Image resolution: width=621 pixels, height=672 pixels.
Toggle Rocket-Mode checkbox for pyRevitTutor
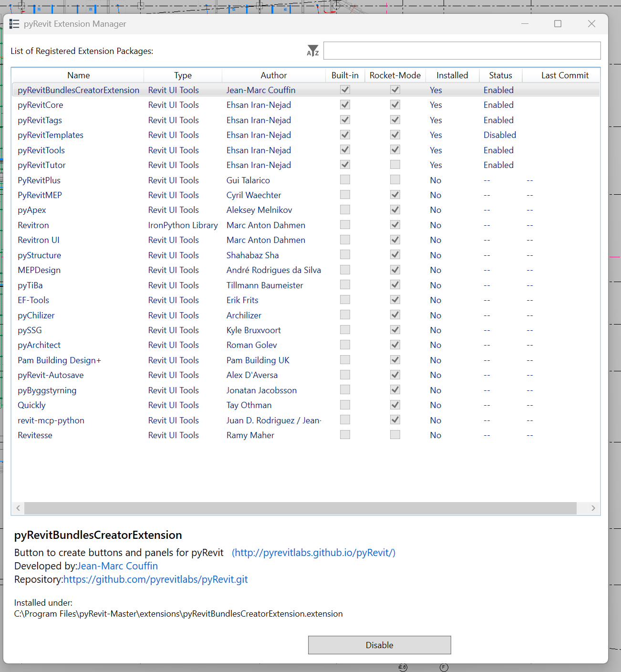[x=395, y=165]
